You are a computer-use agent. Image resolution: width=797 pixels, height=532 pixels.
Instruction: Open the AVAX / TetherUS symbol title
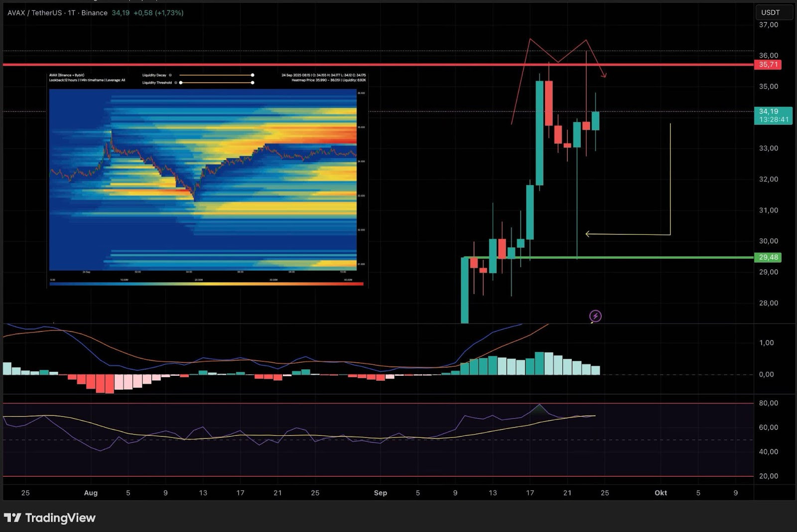pyautogui.click(x=34, y=13)
